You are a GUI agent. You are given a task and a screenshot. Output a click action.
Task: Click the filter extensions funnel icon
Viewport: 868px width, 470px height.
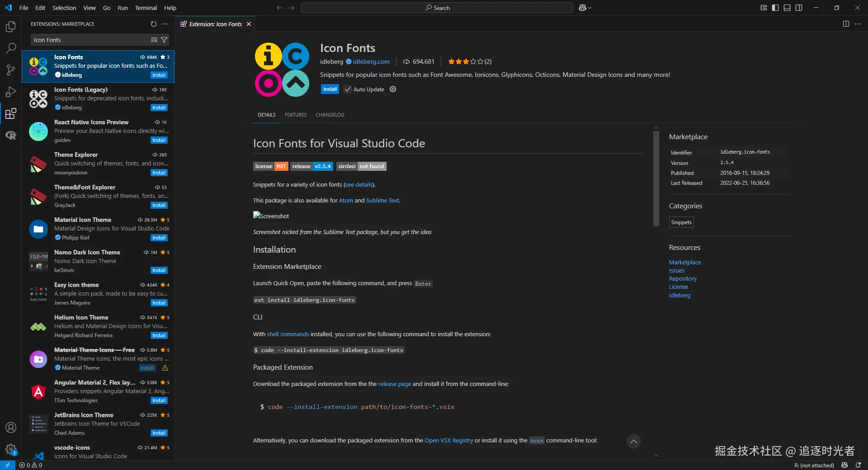(164, 40)
